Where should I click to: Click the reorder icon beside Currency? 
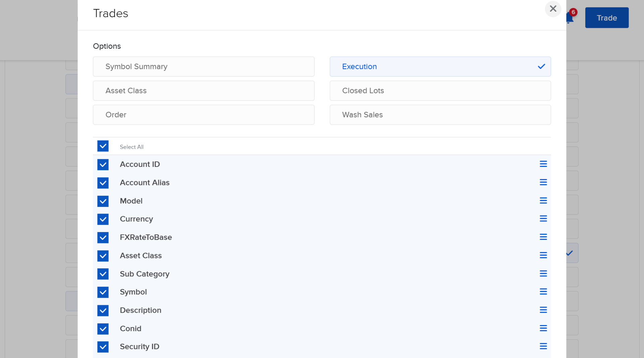(543, 219)
